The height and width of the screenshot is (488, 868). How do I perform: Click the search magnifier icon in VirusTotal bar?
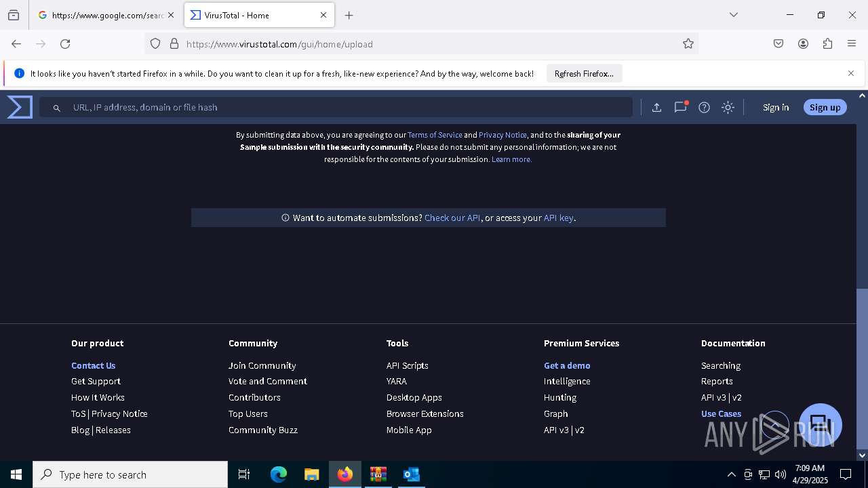tap(57, 108)
